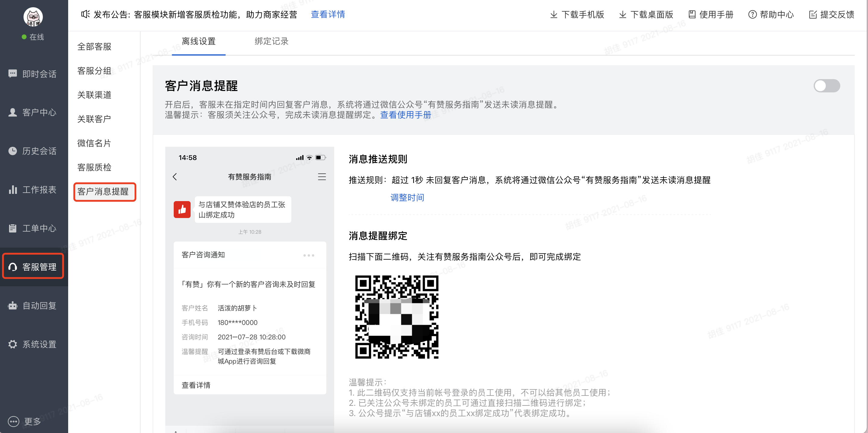Click the user avatar at top left
This screenshot has height=433, width=868.
33,17
